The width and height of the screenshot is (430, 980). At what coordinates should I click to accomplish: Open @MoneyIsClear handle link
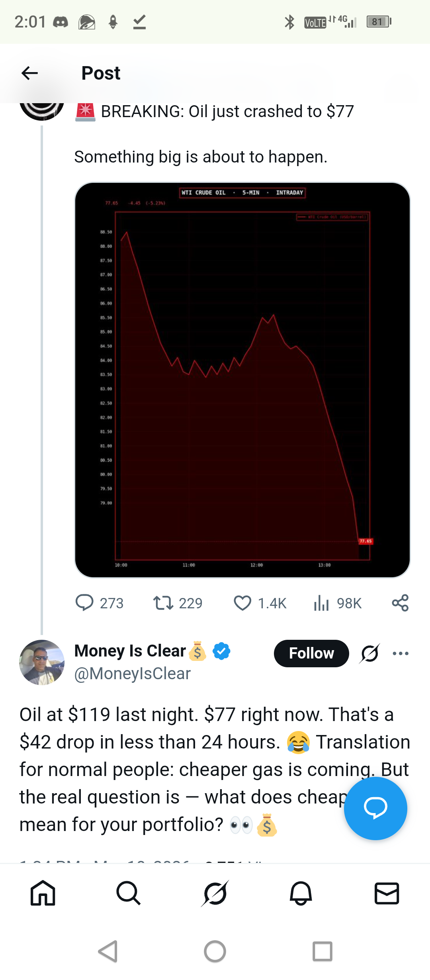[133, 674]
